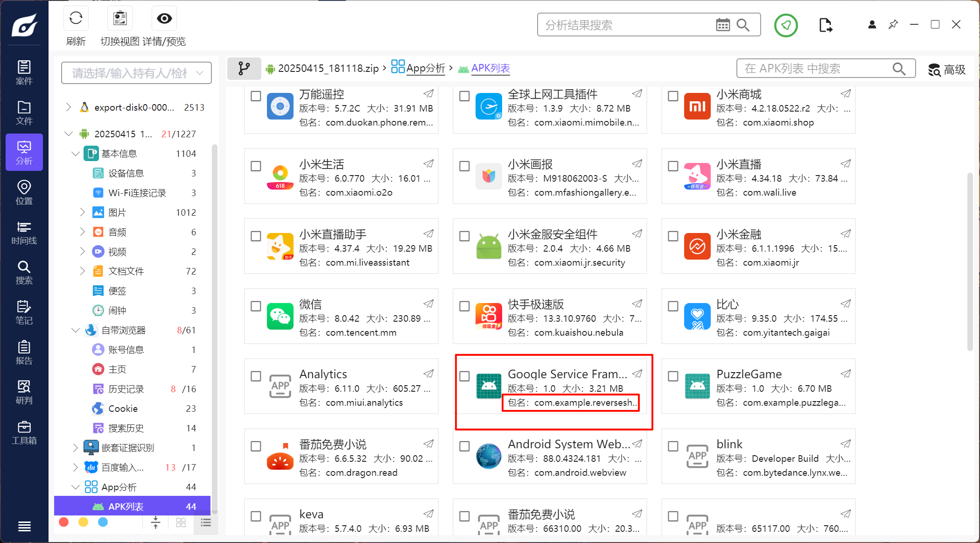Check the 万能遥控 checkbox

pos(256,96)
